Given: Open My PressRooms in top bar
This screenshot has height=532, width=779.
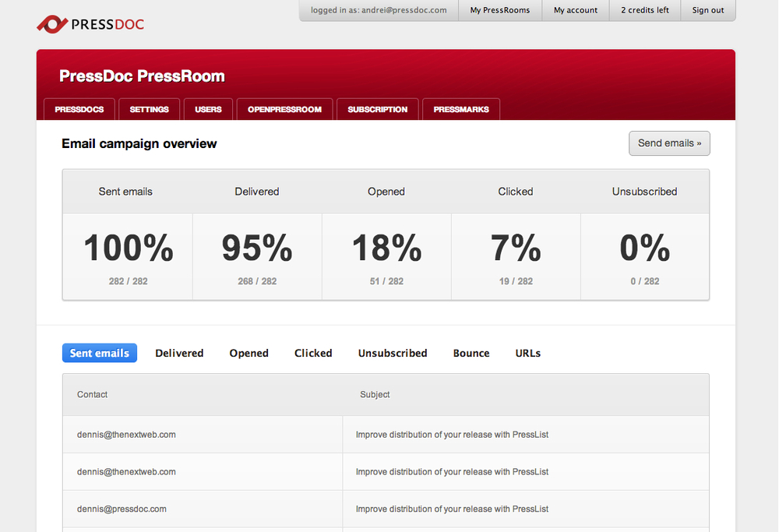Looking at the screenshot, I should (499, 10).
